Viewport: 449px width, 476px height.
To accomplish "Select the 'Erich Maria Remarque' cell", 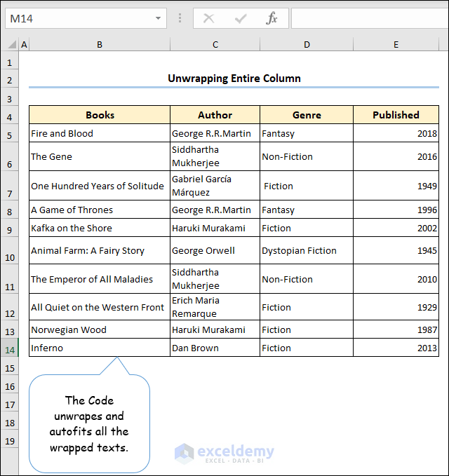I will 215,306.
